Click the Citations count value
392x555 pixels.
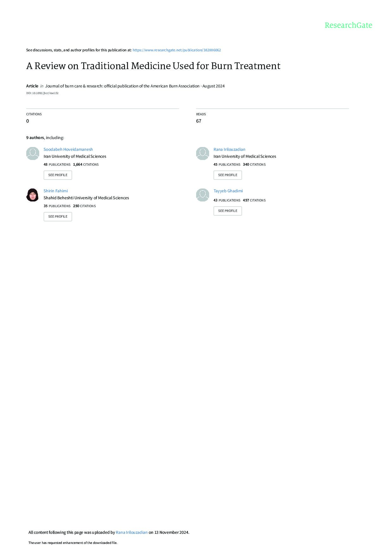[28, 121]
